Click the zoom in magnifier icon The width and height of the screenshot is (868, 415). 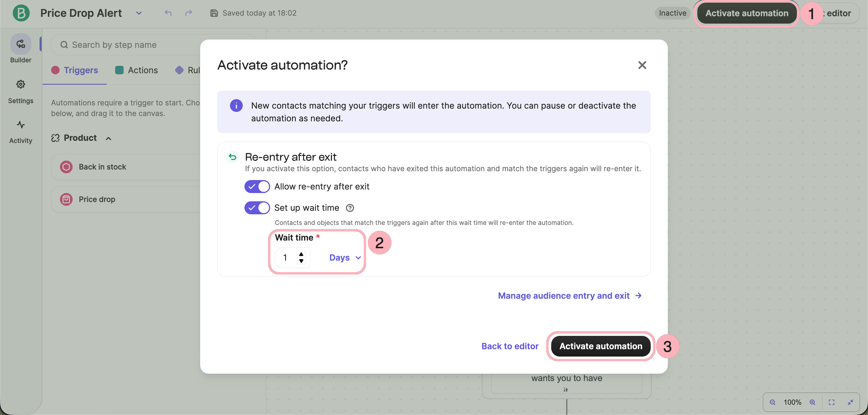point(812,402)
